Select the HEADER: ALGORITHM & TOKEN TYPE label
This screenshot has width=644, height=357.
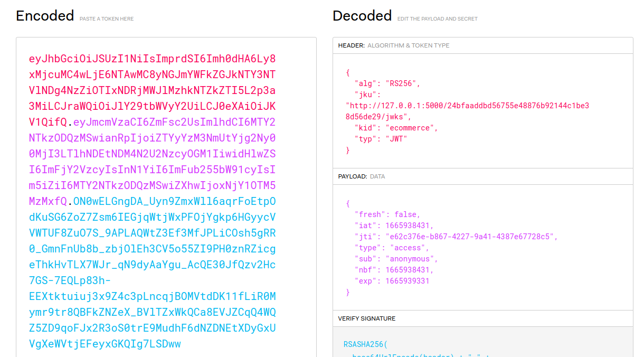click(x=394, y=45)
